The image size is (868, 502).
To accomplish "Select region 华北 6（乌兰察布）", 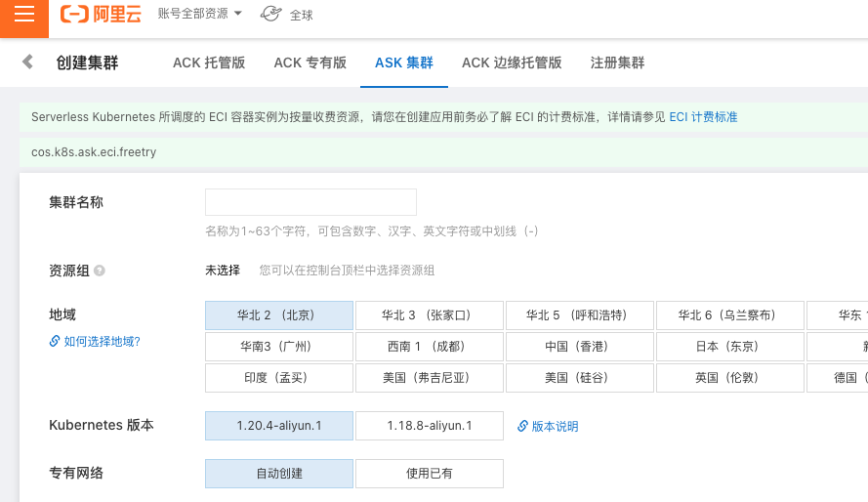I will pos(730,315).
